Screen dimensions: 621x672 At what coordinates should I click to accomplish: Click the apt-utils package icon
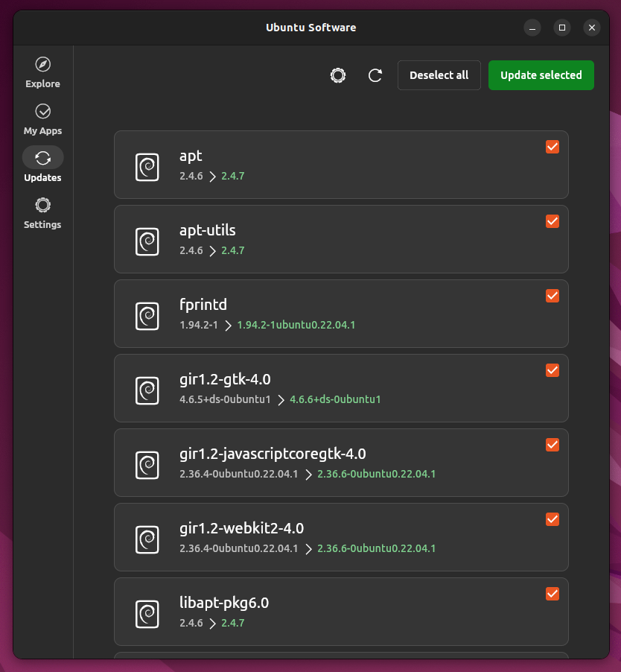pos(147,241)
